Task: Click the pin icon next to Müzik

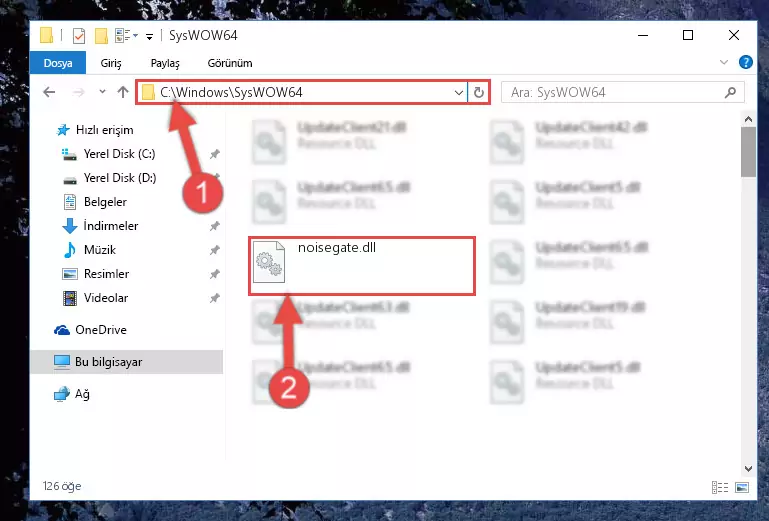Action: point(214,250)
